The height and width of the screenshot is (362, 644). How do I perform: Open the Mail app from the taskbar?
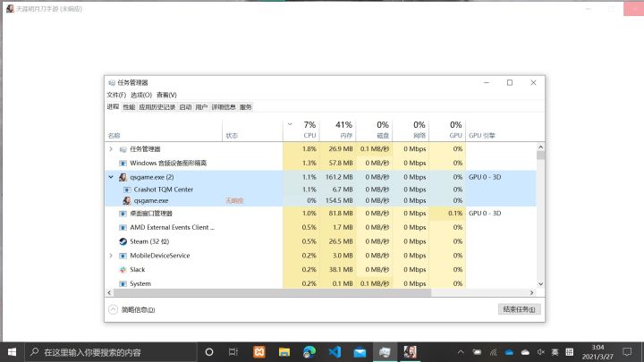[360, 352]
